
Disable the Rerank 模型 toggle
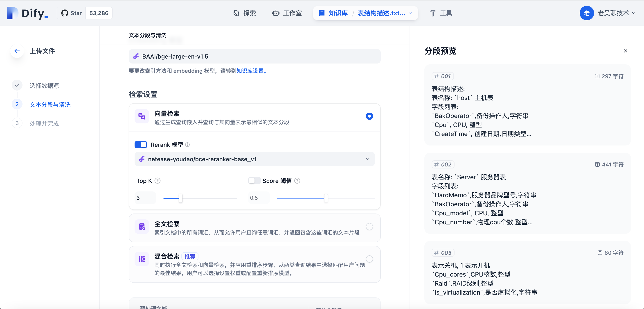click(141, 145)
